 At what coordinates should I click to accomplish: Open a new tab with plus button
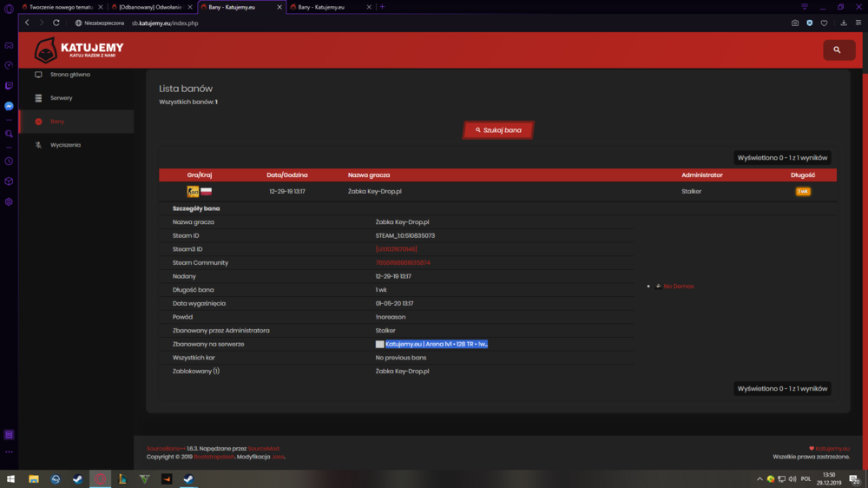click(382, 7)
